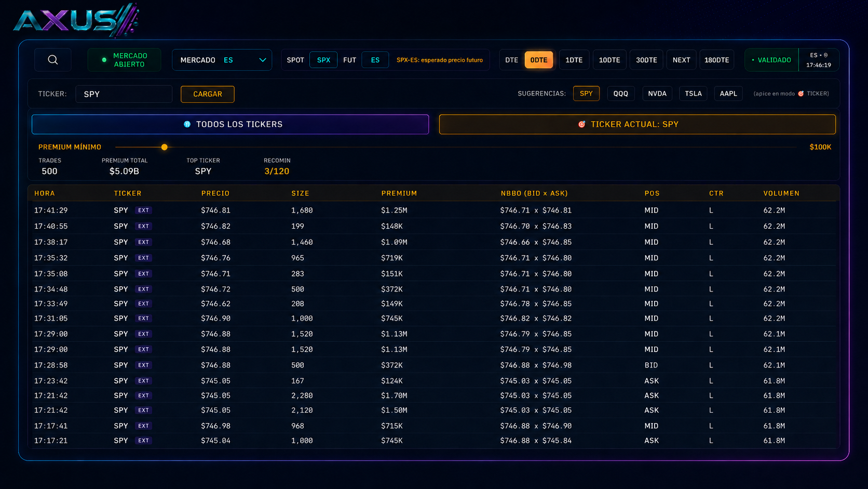Click the Trades count in the stats summary
The height and width of the screenshot is (489, 868).
[x=49, y=171]
